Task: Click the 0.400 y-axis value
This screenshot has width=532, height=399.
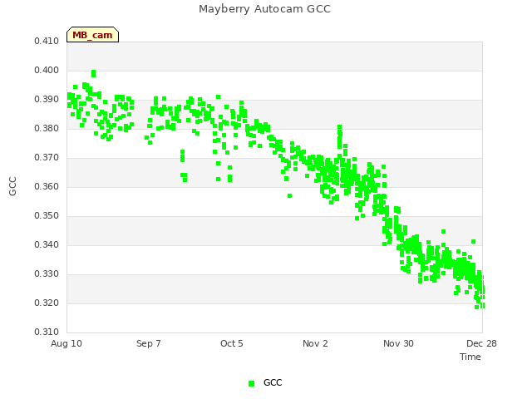Action: pos(47,70)
